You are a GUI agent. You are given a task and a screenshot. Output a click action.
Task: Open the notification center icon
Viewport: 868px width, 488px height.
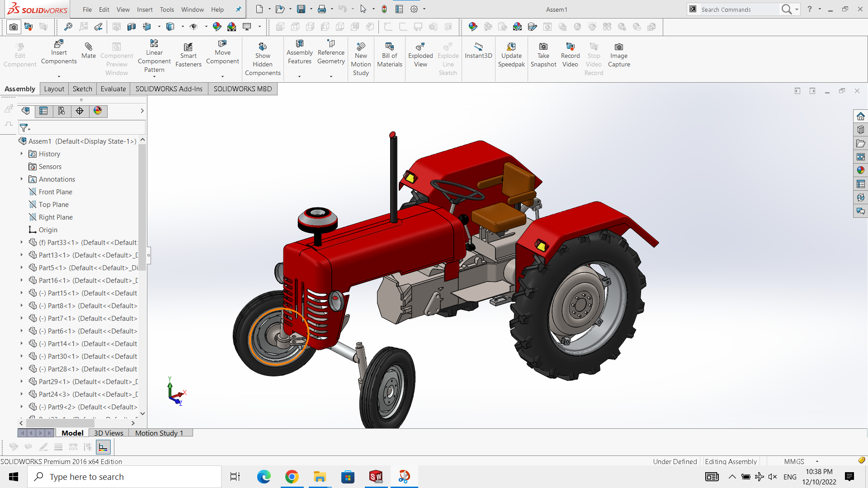(x=849, y=477)
